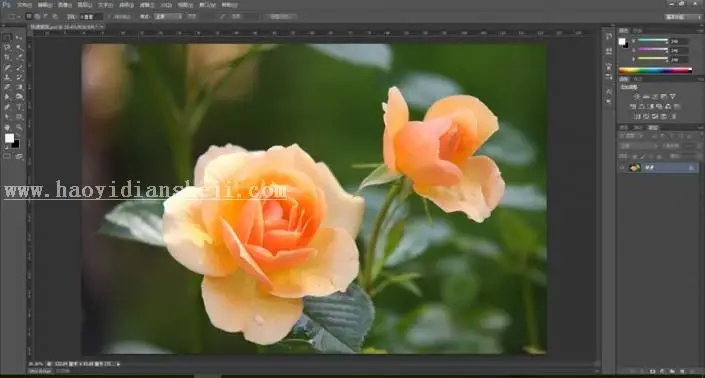Select the Brush tool

(19, 67)
